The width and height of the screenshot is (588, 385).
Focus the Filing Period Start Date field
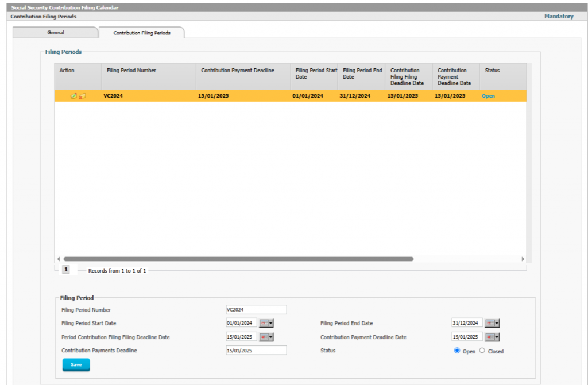(x=241, y=323)
